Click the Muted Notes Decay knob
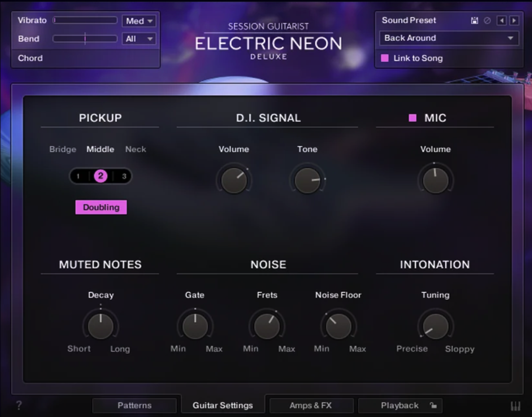532x417 pixels. 101,326
